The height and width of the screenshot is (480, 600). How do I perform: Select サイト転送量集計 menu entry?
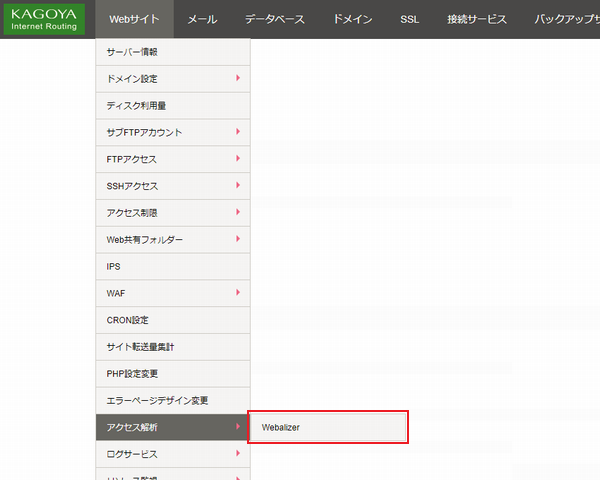(173, 347)
